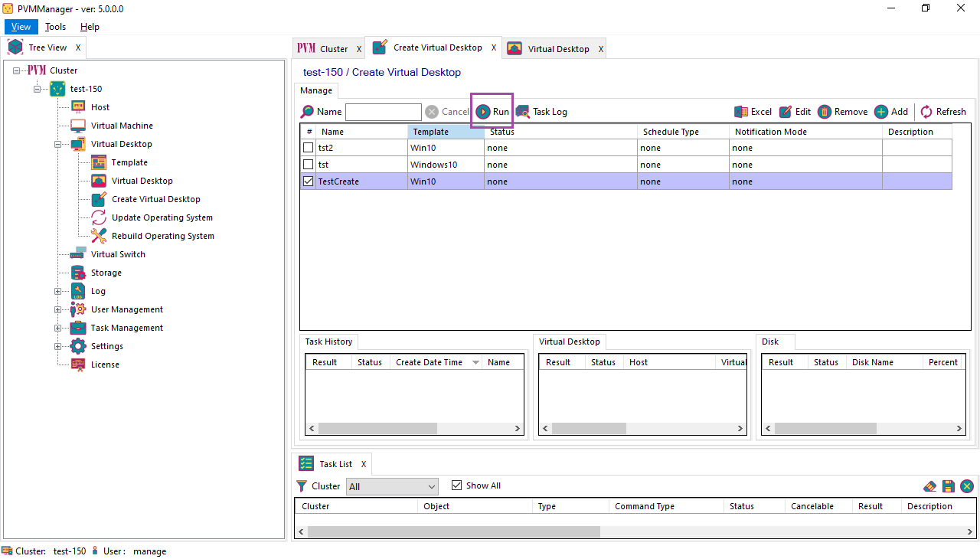Open the View menu

tap(21, 27)
